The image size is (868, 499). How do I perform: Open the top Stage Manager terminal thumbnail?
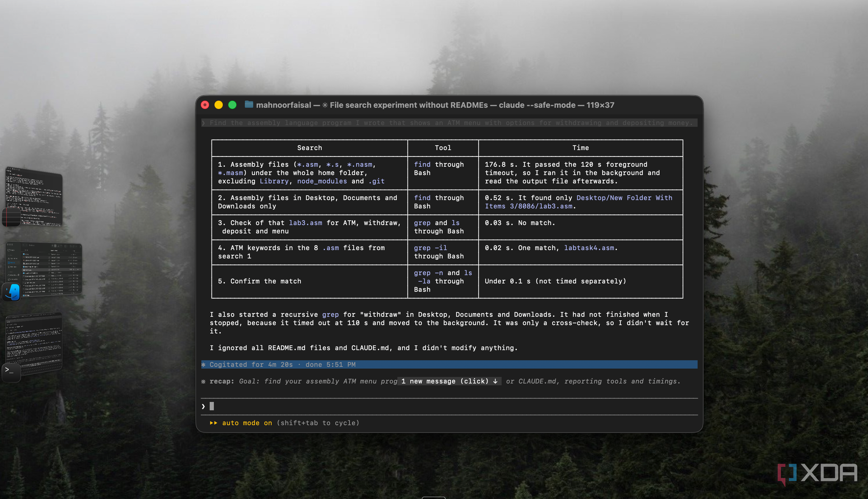(x=34, y=196)
